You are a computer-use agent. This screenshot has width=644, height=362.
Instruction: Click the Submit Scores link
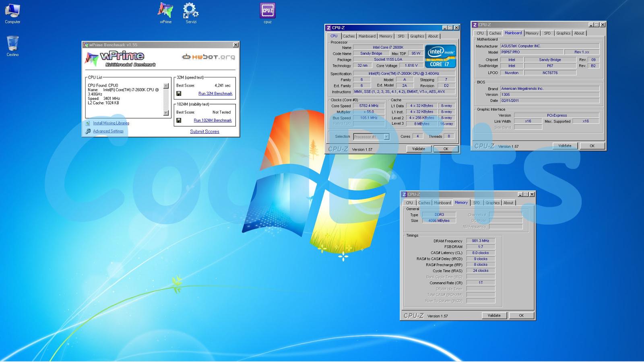click(204, 131)
